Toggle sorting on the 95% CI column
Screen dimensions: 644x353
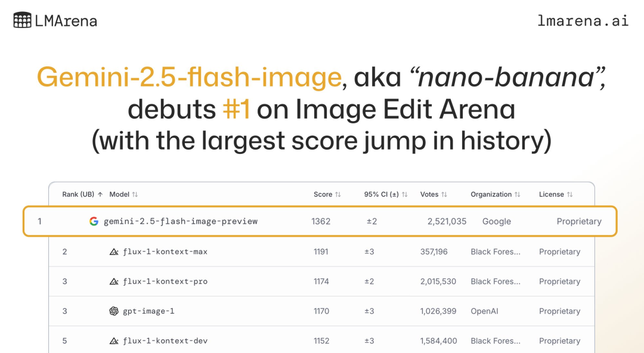pos(386,194)
